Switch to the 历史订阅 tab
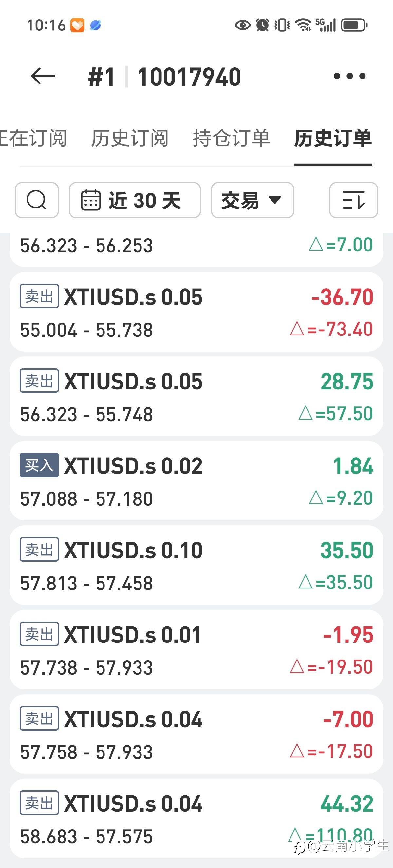The height and width of the screenshot is (868, 393). click(130, 138)
